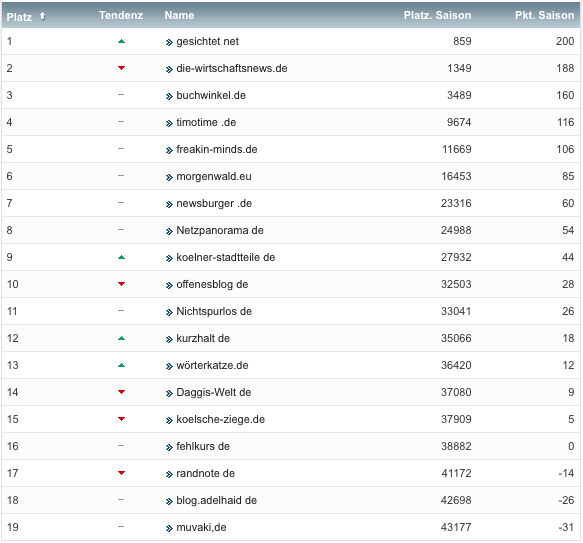This screenshot has height=543, width=583.
Task: Click chevron icon before timotime .de
Action: [169, 123]
